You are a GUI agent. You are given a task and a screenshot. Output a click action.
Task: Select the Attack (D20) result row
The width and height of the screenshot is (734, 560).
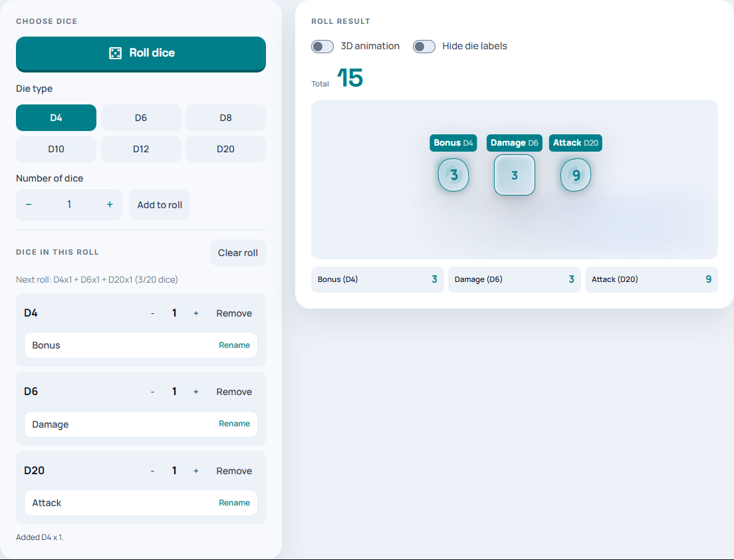[652, 279]
